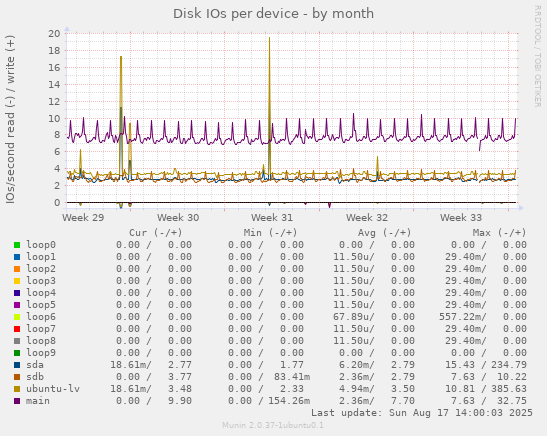Viewport: 547px width, 436px height.
Task: Click the Week 30 axis label
Action: tap(178, 218)
